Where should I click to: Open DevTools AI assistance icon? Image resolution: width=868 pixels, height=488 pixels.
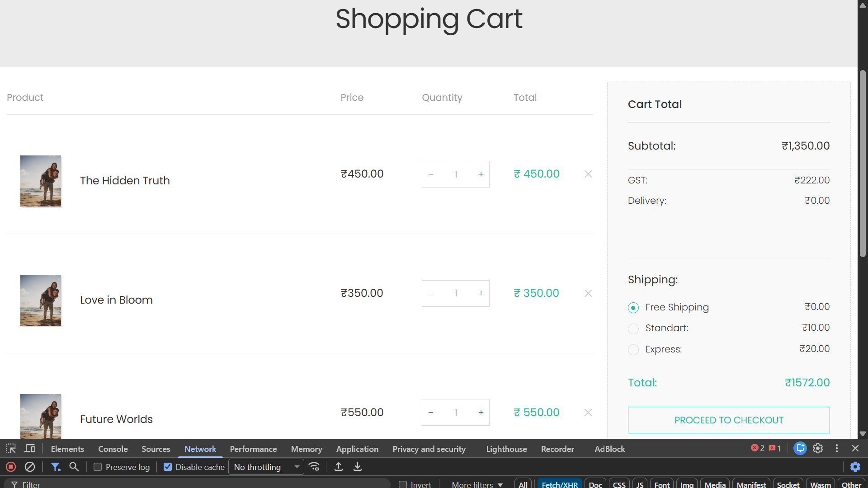[800, 448]
